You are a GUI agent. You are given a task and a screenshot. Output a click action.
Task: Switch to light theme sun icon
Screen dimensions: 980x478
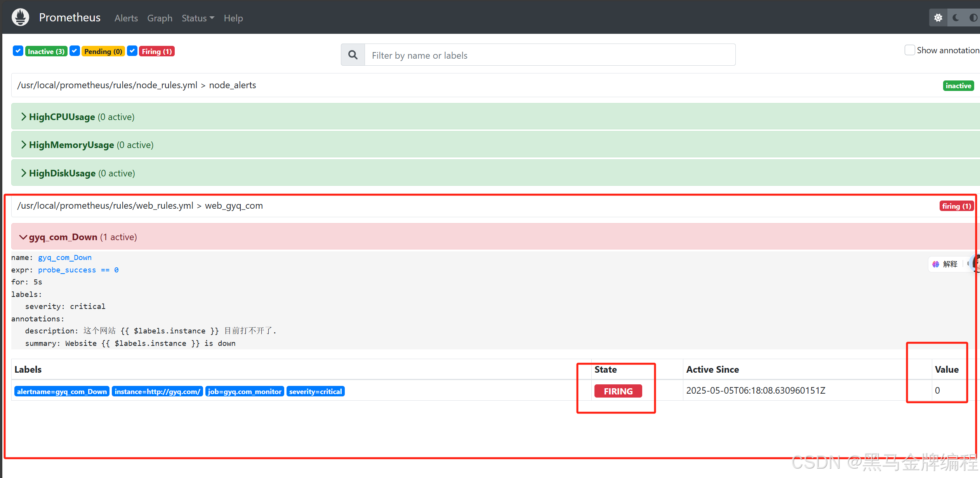click(938, 18)
